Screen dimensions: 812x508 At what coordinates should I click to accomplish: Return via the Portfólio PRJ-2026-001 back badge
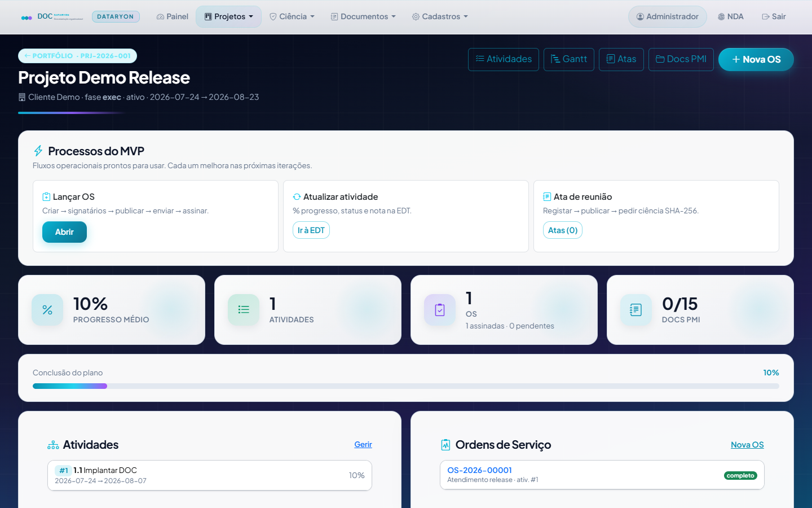click(78, 56)
